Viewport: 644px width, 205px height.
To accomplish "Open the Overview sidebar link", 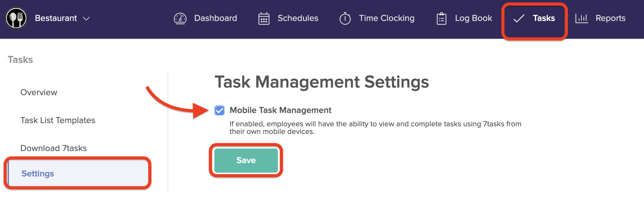I will point(39,92).
